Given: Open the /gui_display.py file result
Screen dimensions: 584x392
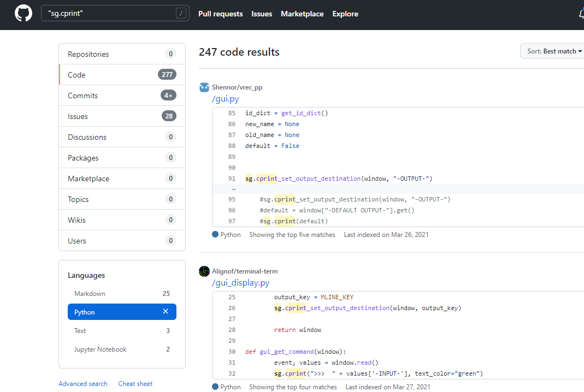Looking at the screenshot, I should pos(240,283).
